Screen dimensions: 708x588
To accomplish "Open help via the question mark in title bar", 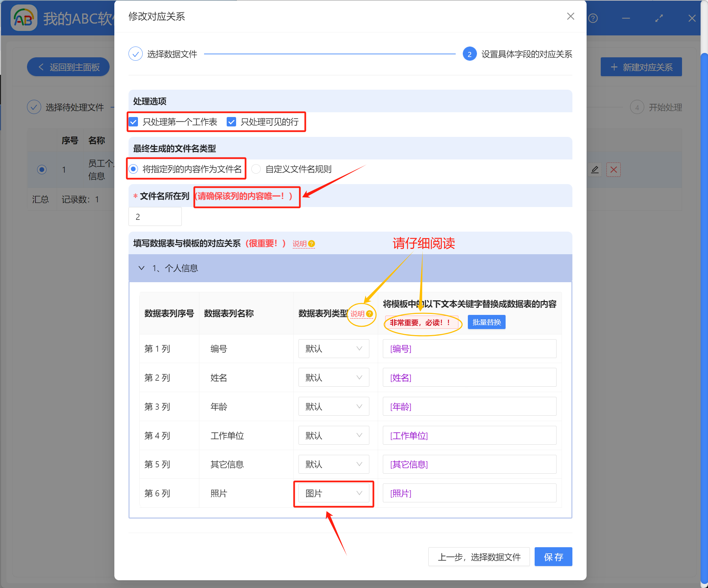I will (593, 18).
